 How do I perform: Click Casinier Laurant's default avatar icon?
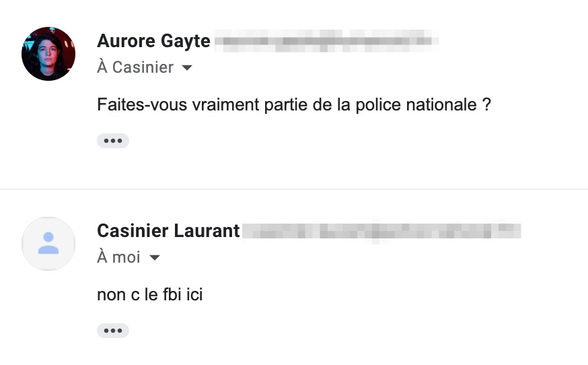click(x=48, y=244)
